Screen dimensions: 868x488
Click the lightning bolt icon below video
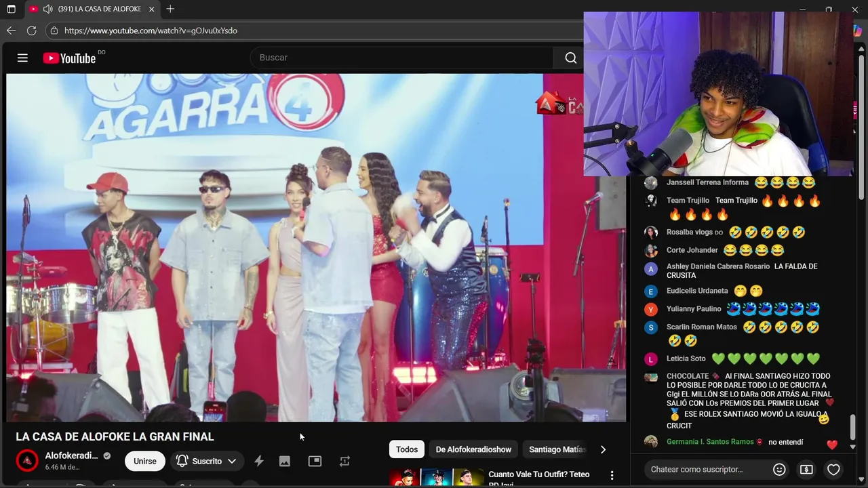click(258, 461)
